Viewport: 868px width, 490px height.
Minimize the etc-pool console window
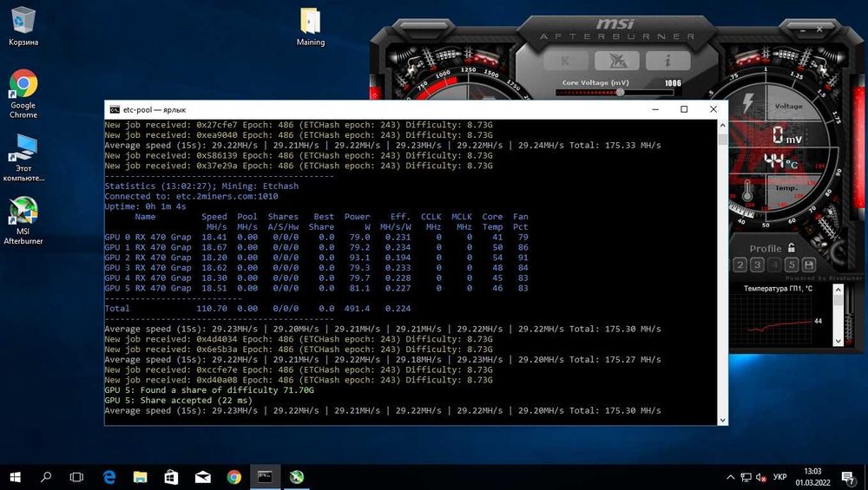click(655, 109)
